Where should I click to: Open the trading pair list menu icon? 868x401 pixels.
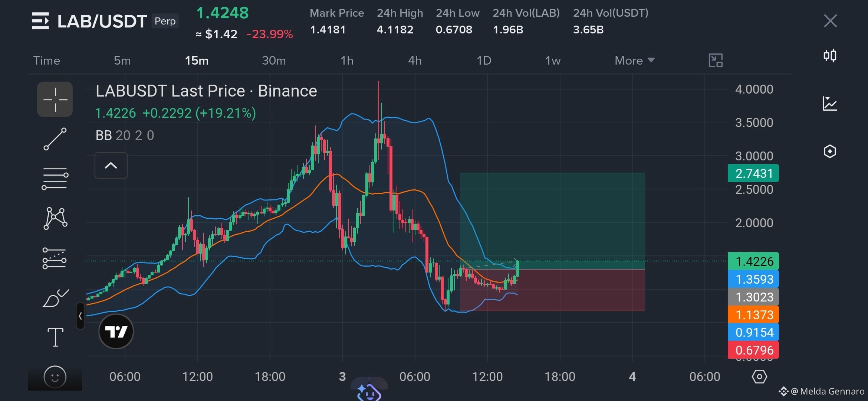40,21
